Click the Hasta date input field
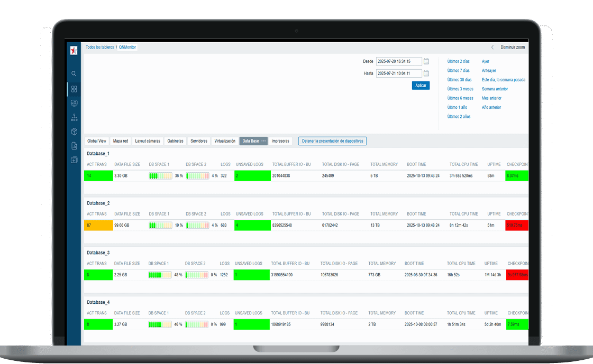 (x=399, y=73)
